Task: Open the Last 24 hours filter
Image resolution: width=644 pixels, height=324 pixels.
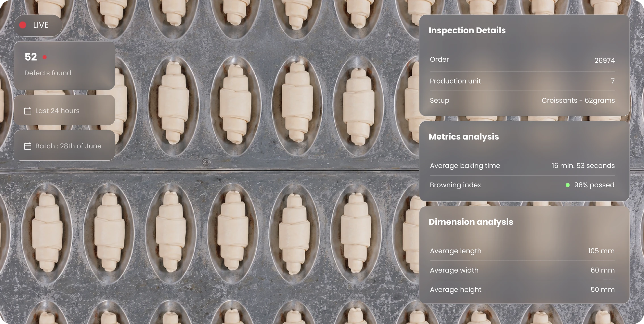Action: pyautogui.click(x=64, y=110)
